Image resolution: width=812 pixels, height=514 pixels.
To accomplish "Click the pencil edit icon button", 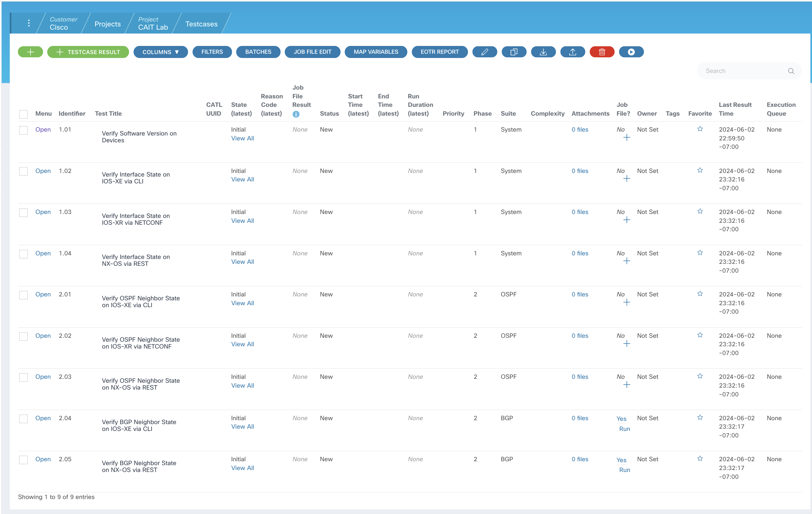I will pos(485,52).
